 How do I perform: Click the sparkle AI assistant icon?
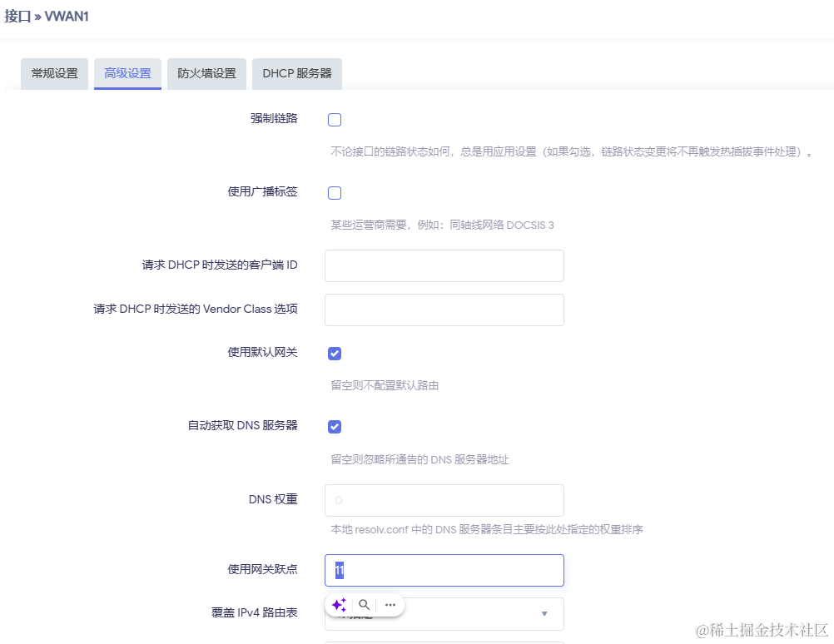338,605
